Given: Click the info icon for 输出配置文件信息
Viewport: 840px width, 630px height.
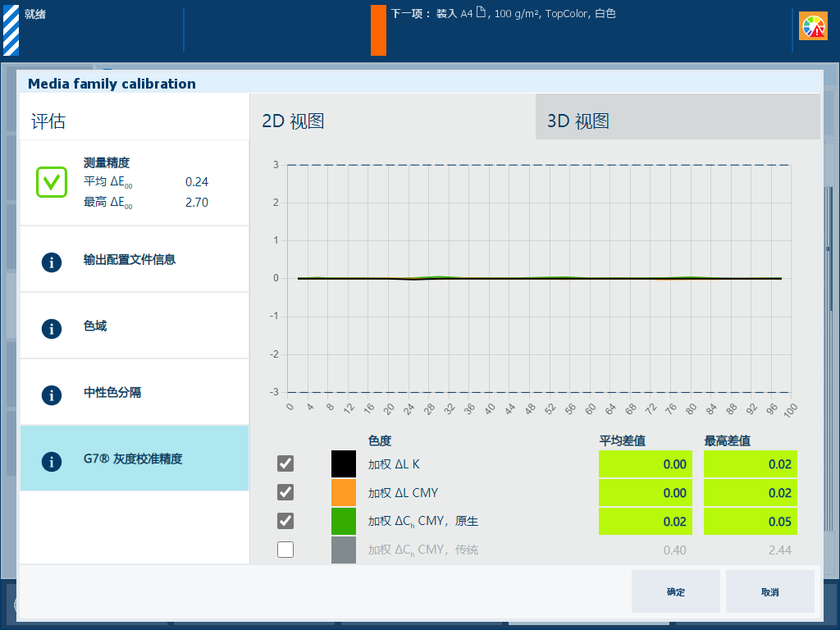Looking at the screenshot, I should (52, 262).
